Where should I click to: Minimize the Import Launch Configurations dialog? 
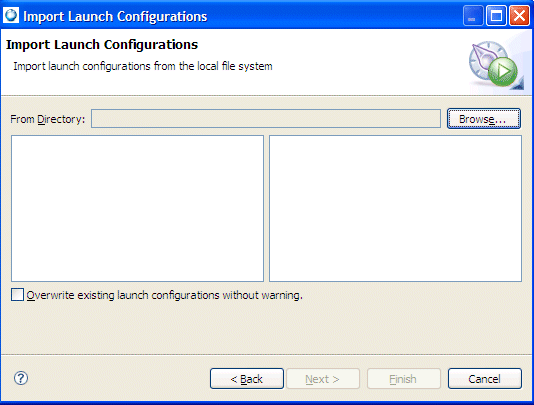click(x=473, y=16)
